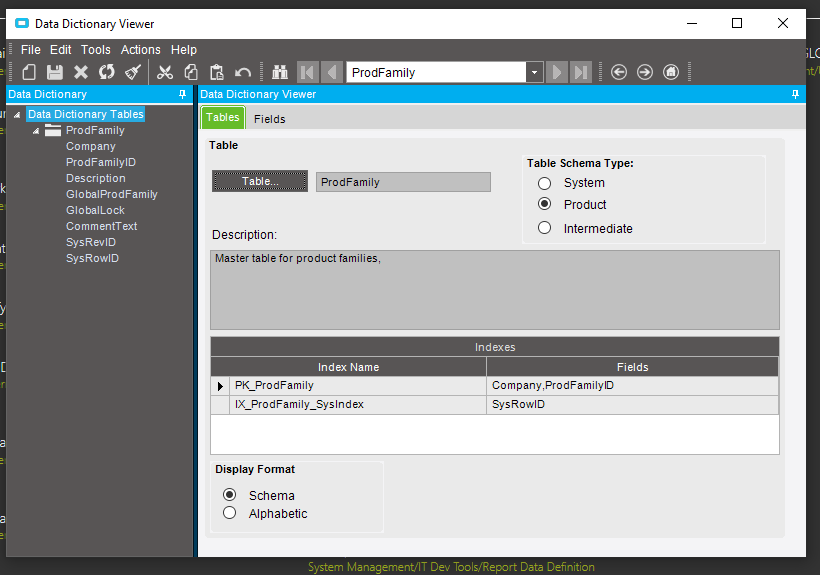Open the Edit menu
The height and width of the screenshot is (575, 820).
(x=61, y=50)
